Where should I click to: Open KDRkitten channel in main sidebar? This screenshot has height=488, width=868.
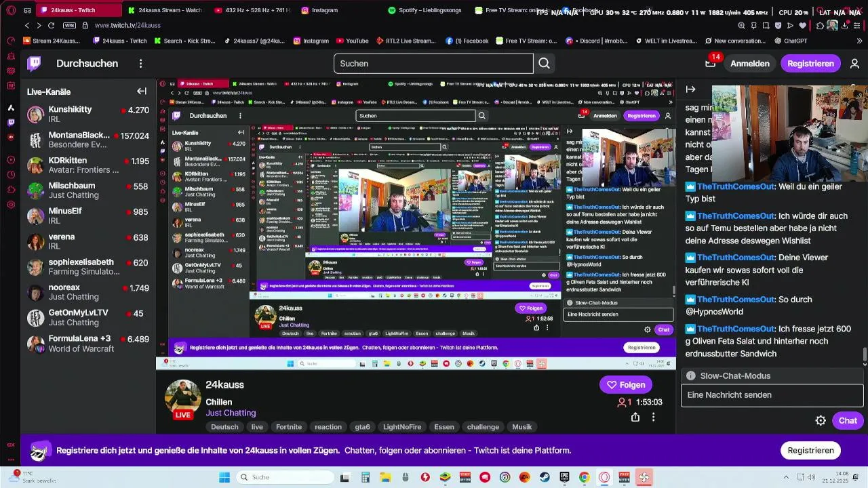tap(88, 165)
